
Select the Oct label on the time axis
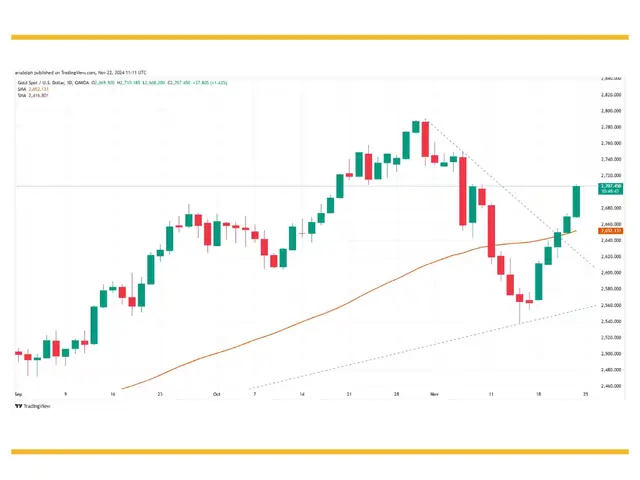217,394
